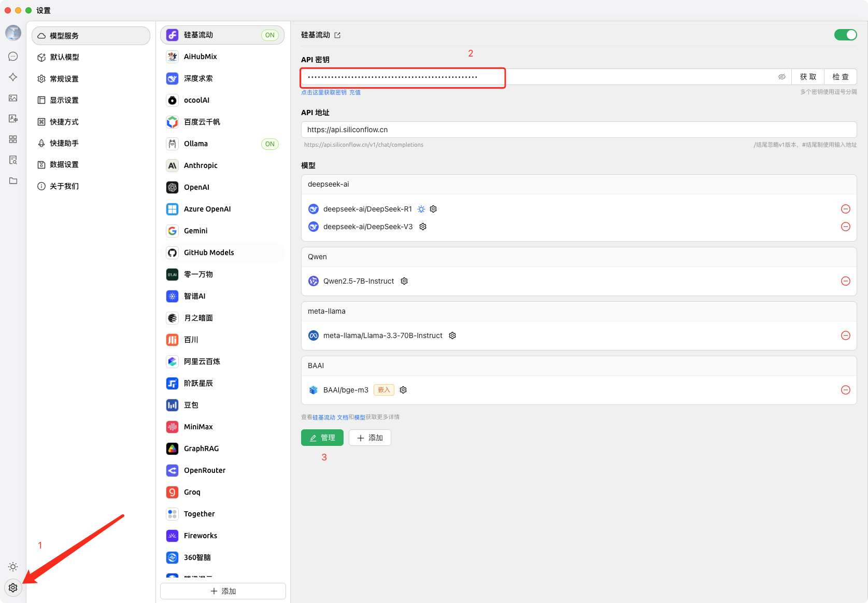Open the 文档 link below models
Screen dimensions: 868x603
[x=343, y=417]
